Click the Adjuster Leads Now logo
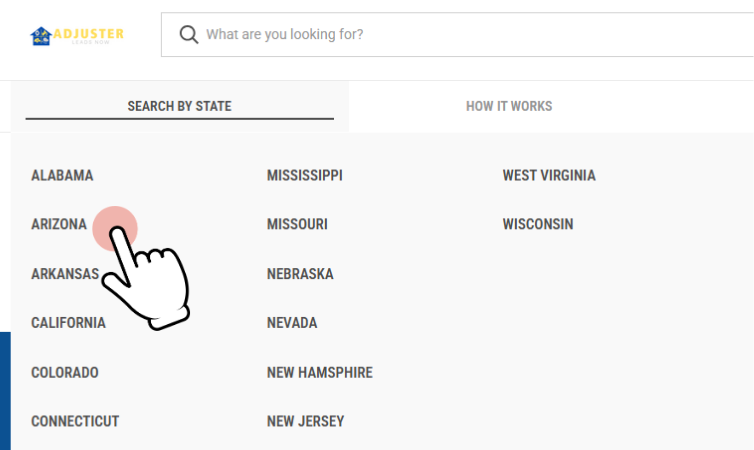 [77, 36]
